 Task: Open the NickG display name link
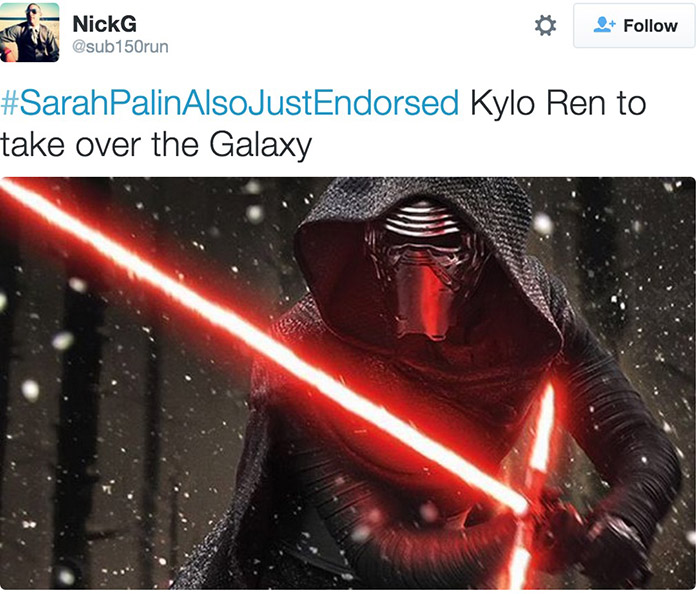(104, 24)
